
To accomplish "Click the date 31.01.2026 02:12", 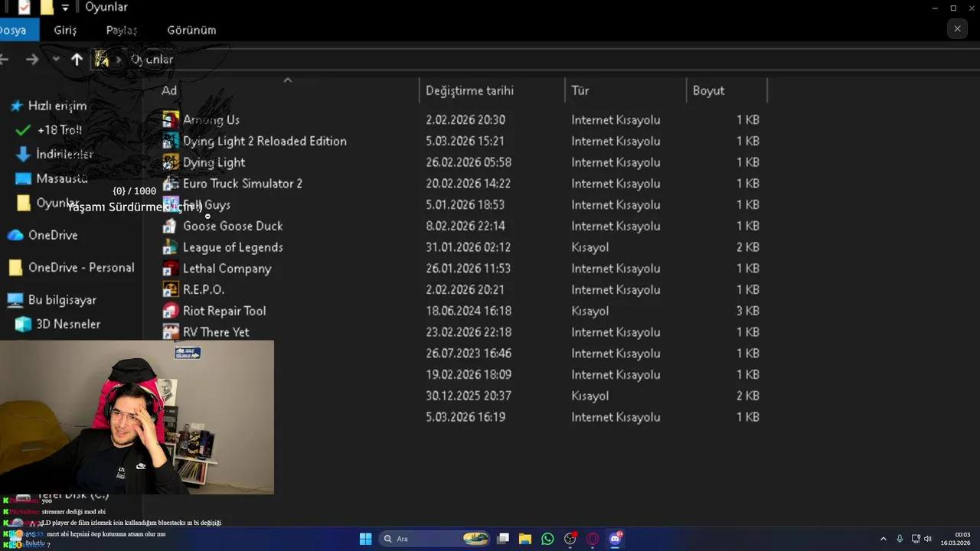I will 468,247.
